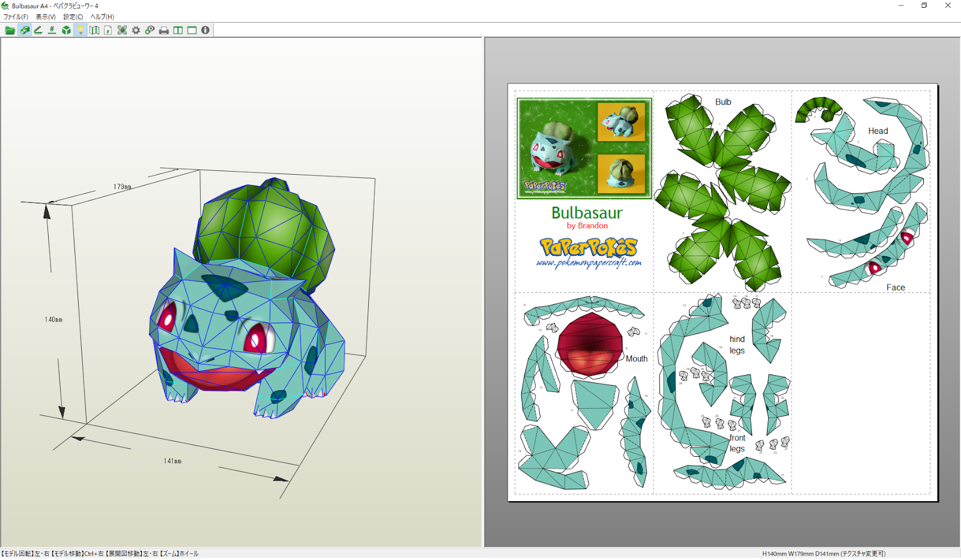This screenshot has width=961, height=560.
Task: Click the 'hind legs' label
Action: [x=737, y=345]
